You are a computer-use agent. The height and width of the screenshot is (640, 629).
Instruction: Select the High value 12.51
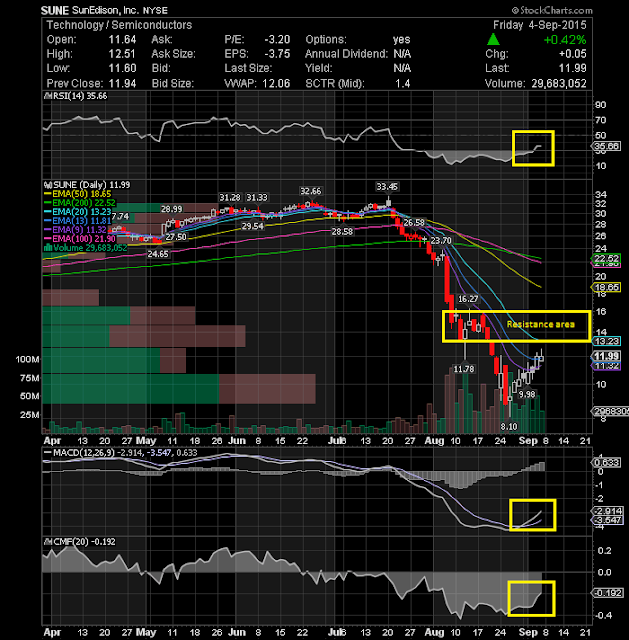pos(122,54)
